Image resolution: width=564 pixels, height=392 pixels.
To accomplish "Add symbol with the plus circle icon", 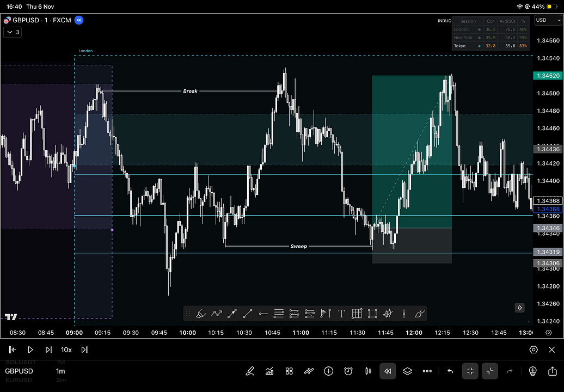I will click(x=328, y=371).
